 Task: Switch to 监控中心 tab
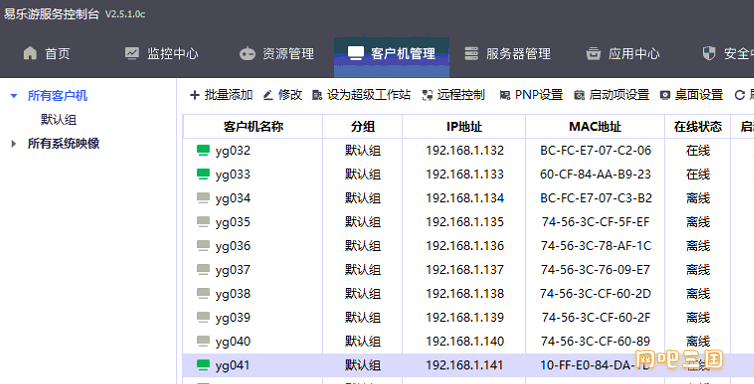tap(162, 53)
